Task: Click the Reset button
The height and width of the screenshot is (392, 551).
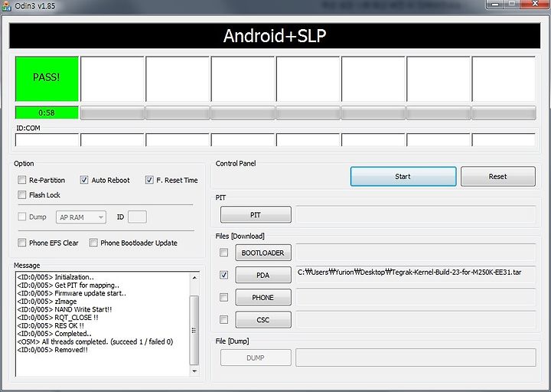Action: point(498,177)
